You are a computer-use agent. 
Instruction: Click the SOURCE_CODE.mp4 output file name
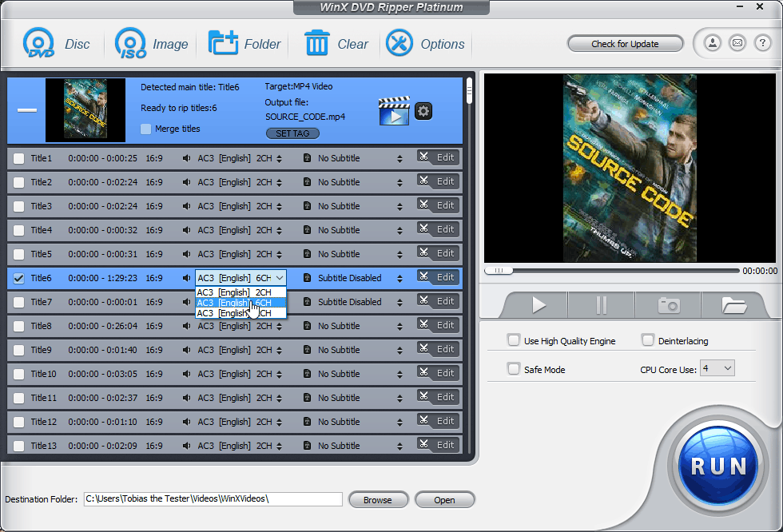(x=305, y=117)
